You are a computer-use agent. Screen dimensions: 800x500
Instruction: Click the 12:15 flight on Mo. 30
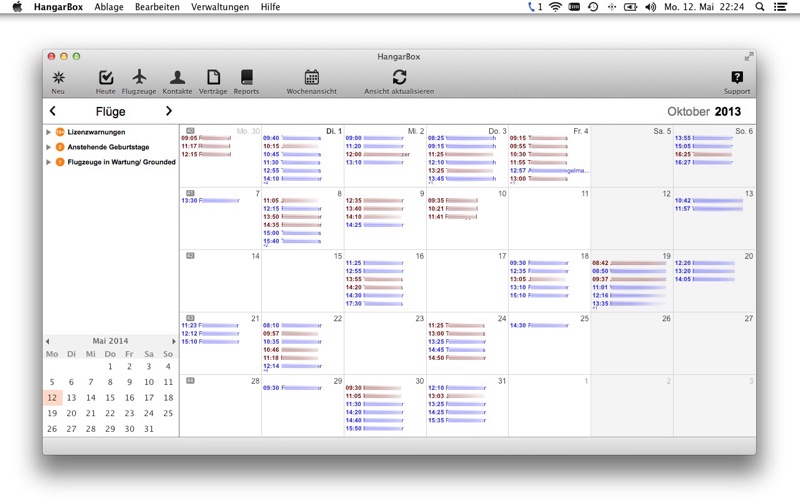pyautogui.click(x=206, y=155)
